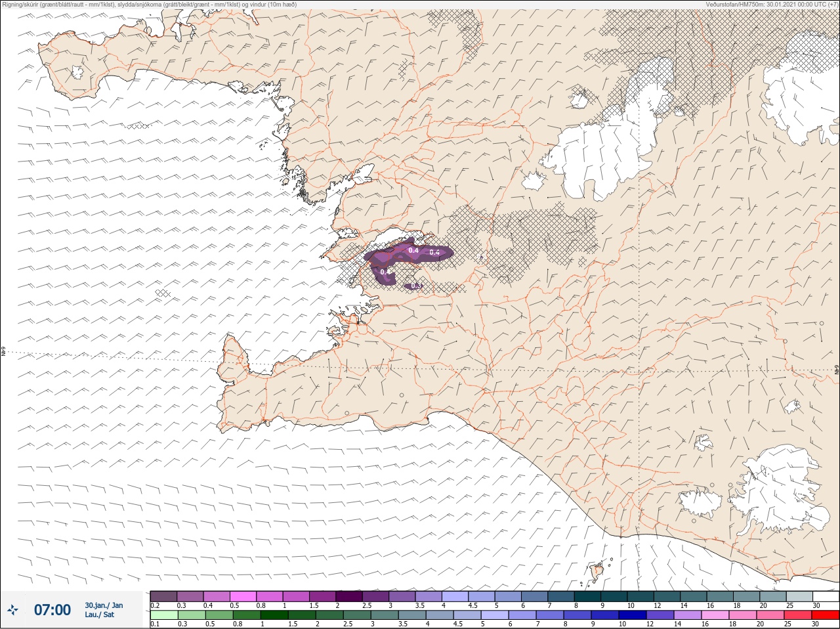Image resolution: width=840 pixels, height=629 pixels.
Task: Select the snow legend swatch for 4–4.5 mm
Action: click(x=456, y=596)
